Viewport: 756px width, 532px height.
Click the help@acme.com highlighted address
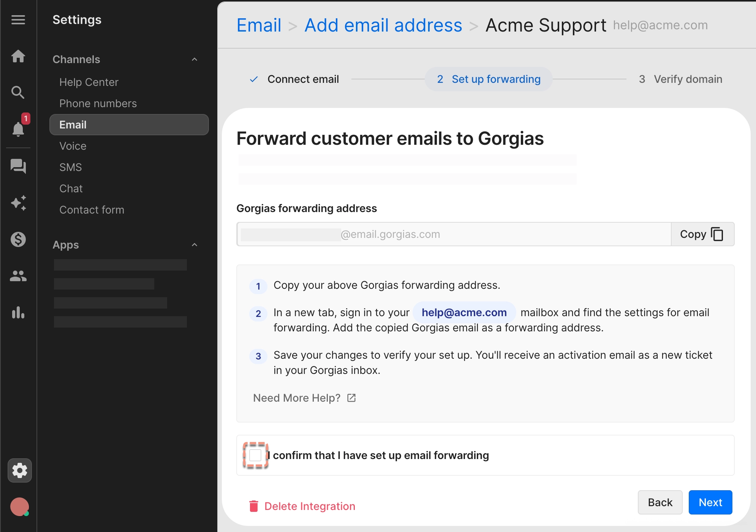pyautogui.click(x=464, y=312)
